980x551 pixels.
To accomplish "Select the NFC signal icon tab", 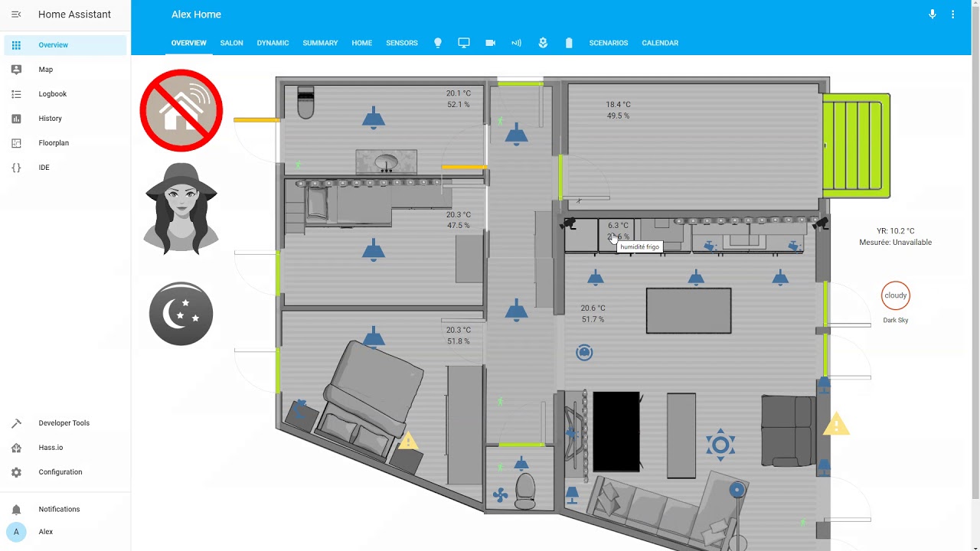I will click(516, 43).
